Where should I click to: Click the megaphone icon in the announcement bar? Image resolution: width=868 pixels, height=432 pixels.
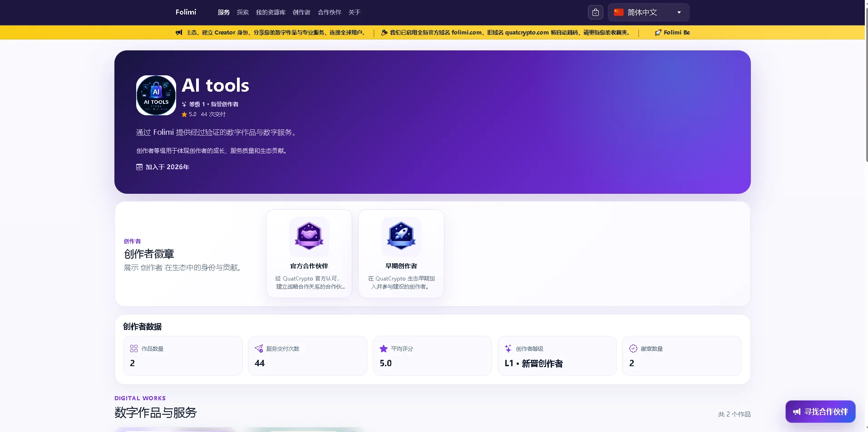(x=179, y=32)
